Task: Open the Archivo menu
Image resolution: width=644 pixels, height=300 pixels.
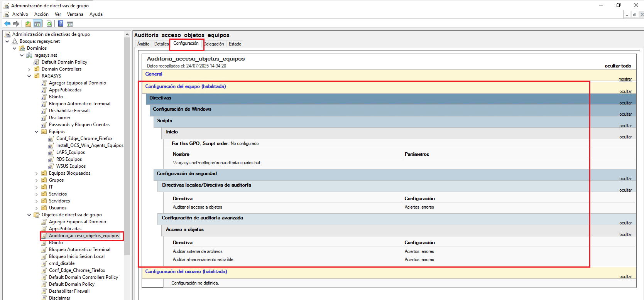Action: click(20, 14)
